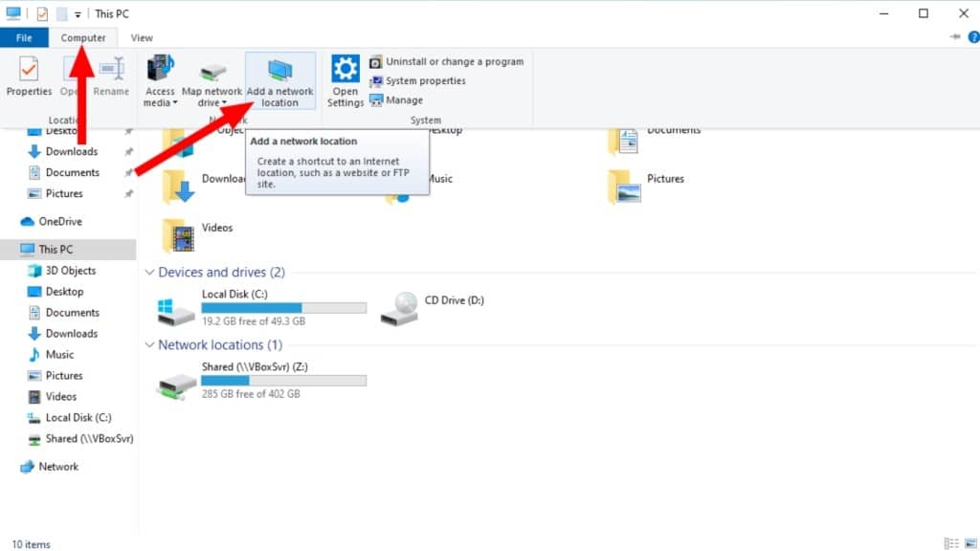The height and width of the screenshot is (551, 980).
Task: Open the File menu tab
Action: (x=24, y=37)
